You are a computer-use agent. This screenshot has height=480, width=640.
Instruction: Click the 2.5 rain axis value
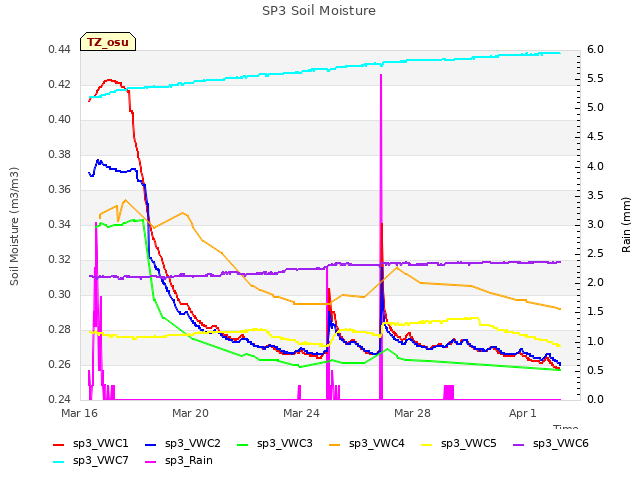pos(596,253)
